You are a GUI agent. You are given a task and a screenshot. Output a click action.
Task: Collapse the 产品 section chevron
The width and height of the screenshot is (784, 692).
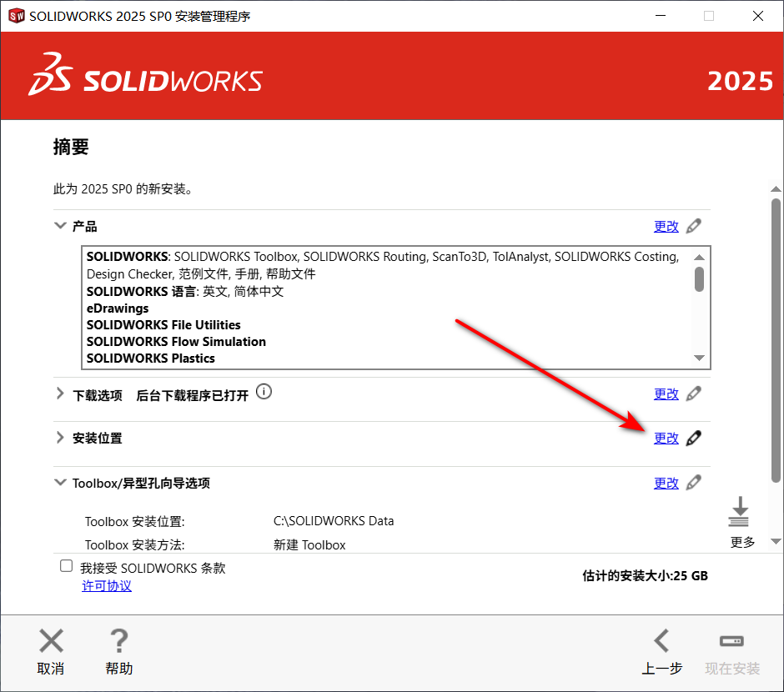click(x=60, y=226)
